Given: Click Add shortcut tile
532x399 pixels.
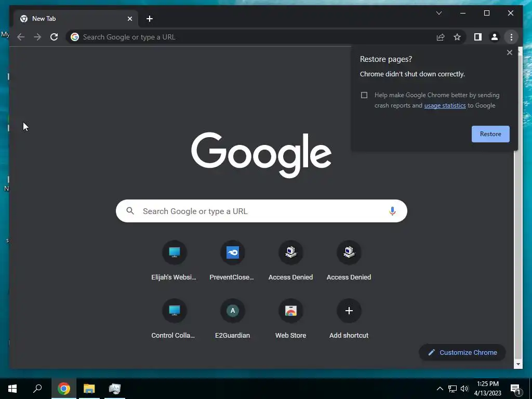Looking at the screenshot, I should click(x=349, y=319).
